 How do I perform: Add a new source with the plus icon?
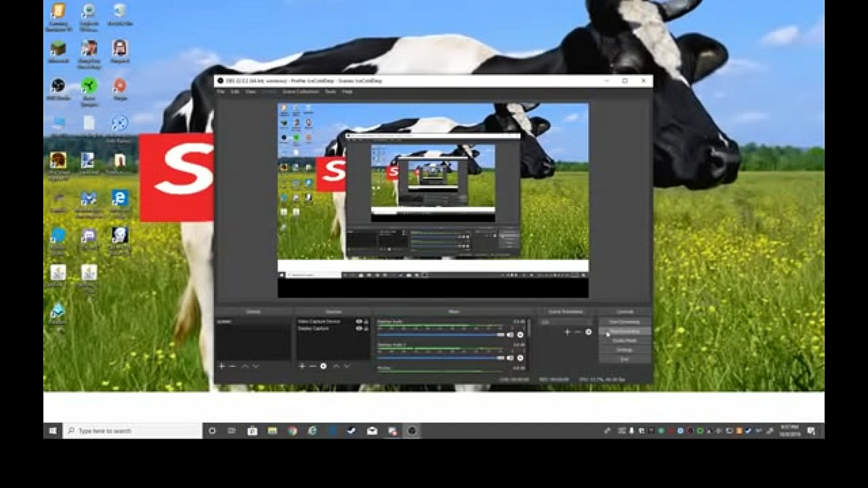coord(302,366)
